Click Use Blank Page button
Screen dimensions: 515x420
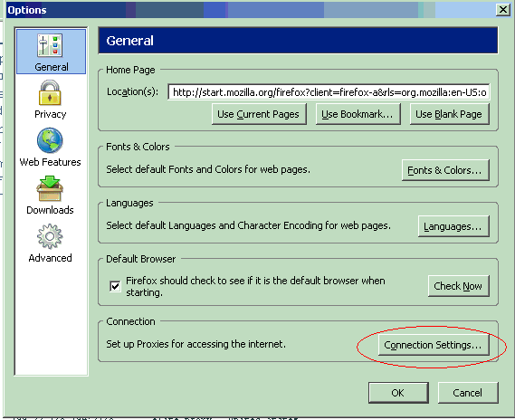tap(449, 114)
